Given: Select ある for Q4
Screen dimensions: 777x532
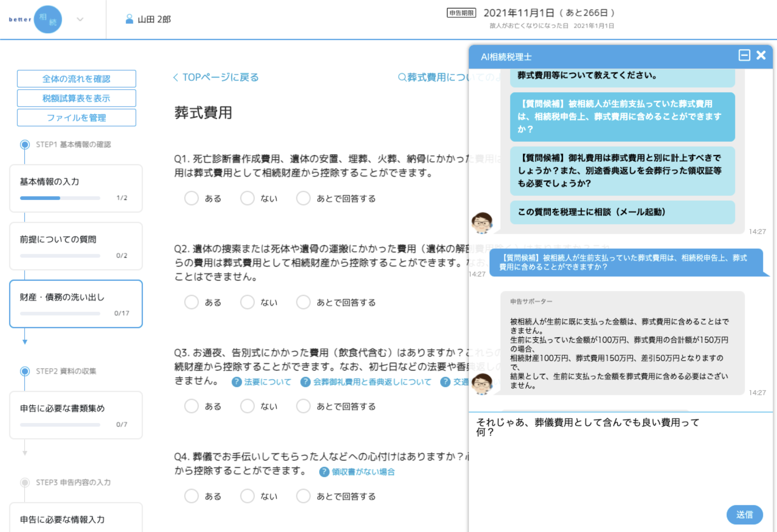Looking at the screenshot, I should 191,496.
